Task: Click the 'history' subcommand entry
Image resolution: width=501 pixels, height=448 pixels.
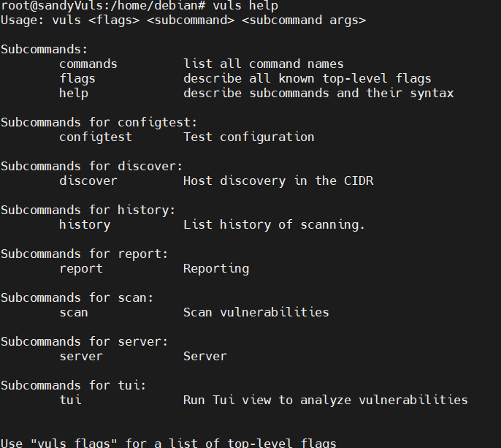Action: click(84, 224)
